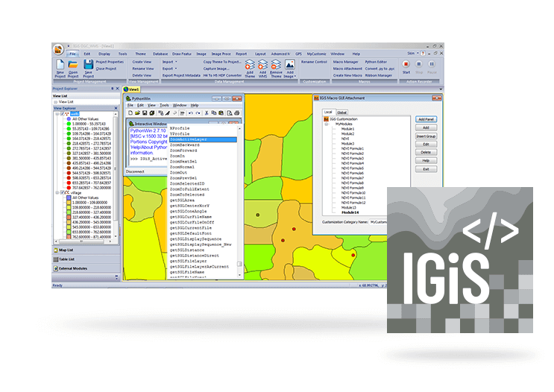Click the New file icon in PythonWin toolbar
This screenshot has height=392, width=554.
point(130,113)
